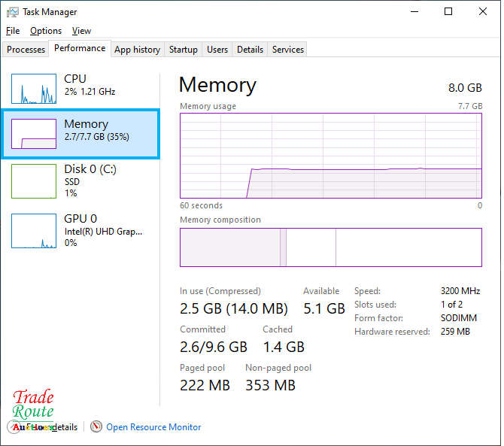Switch to the Processes tab

tap(26, 50)
